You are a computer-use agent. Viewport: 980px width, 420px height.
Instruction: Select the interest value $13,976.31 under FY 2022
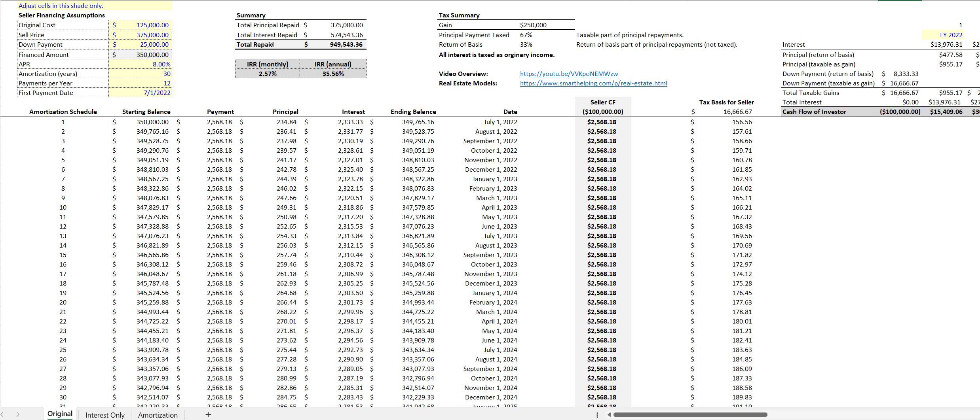point(946,44)
